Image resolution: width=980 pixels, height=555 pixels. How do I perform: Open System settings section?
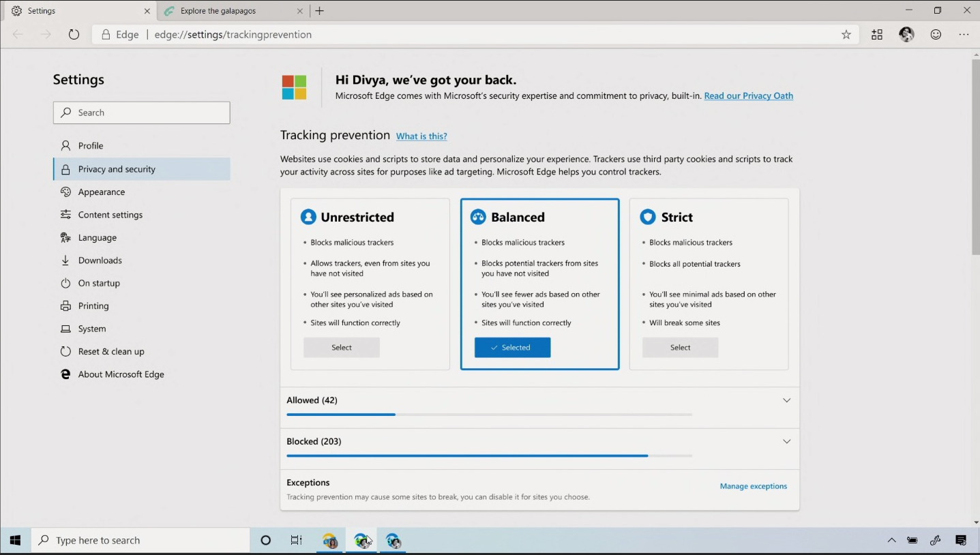coord(142,329)
